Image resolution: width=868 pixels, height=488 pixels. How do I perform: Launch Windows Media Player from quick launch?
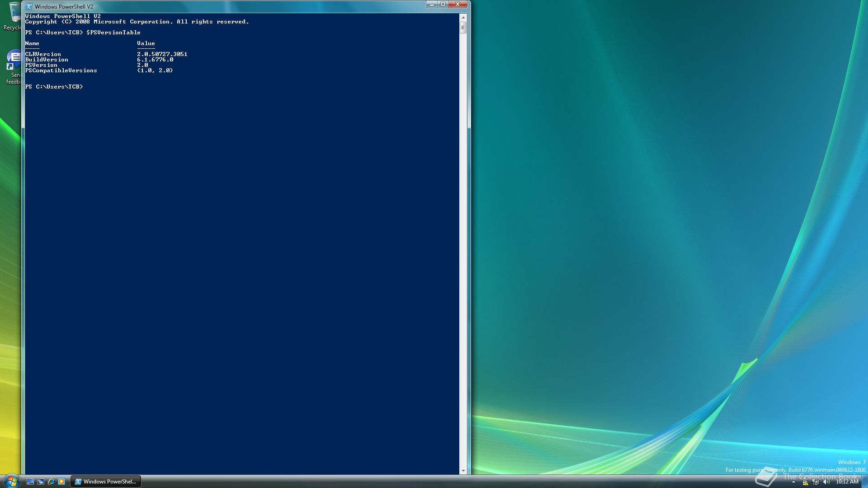61,482
